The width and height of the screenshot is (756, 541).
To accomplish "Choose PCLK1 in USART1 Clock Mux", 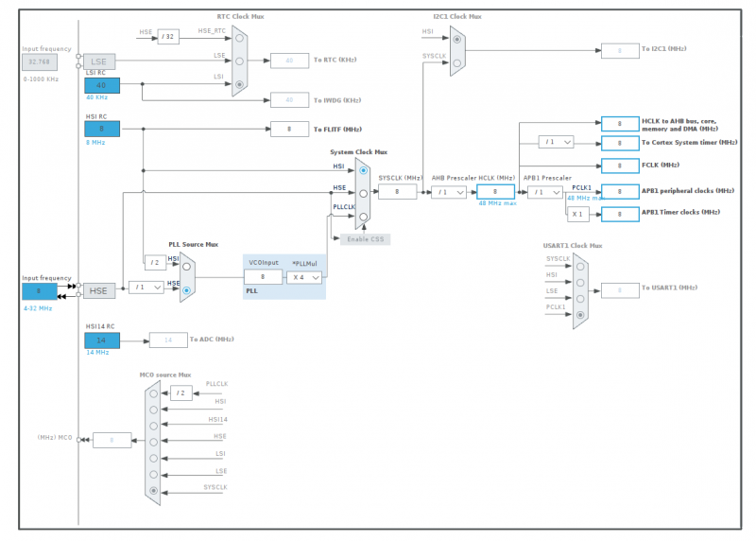I will pos(580,314).
